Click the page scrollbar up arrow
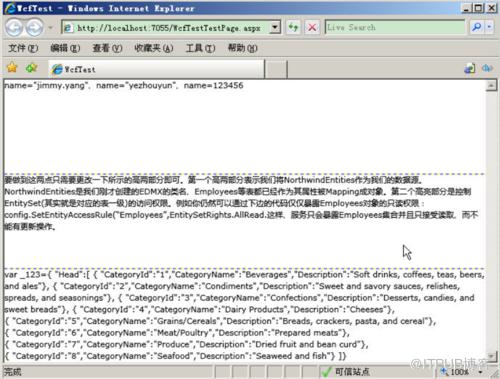 click(491, 86)
